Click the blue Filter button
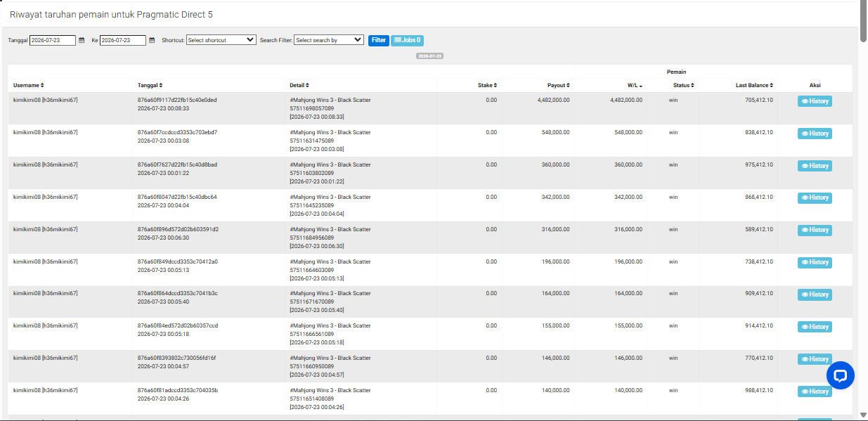This screenshot has width=868, height=421. (379, 40)
